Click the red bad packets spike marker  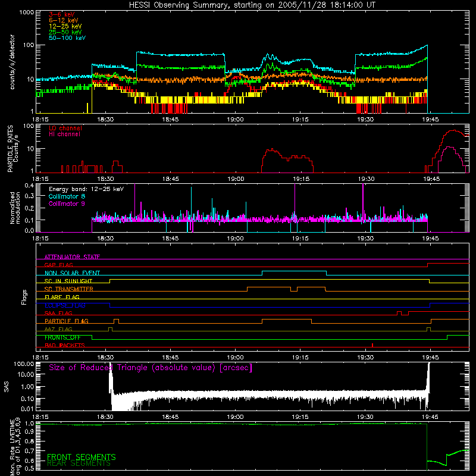tap(372, 345)
